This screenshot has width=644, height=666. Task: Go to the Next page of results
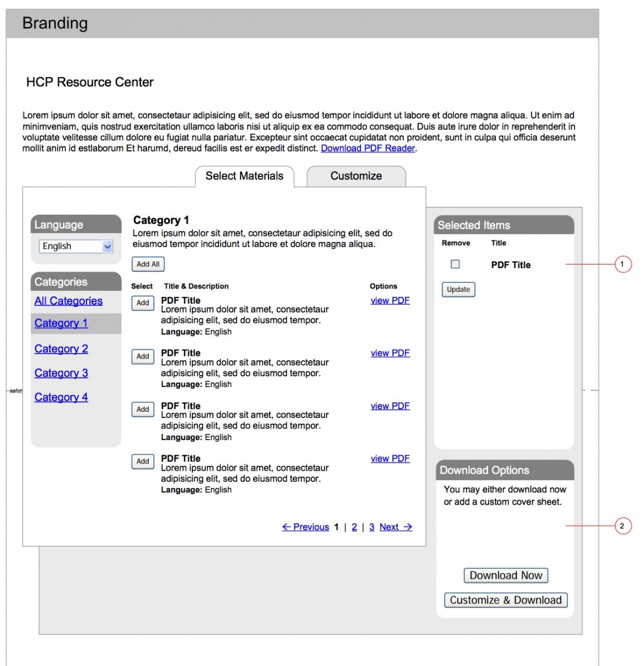tap(396, 527)
